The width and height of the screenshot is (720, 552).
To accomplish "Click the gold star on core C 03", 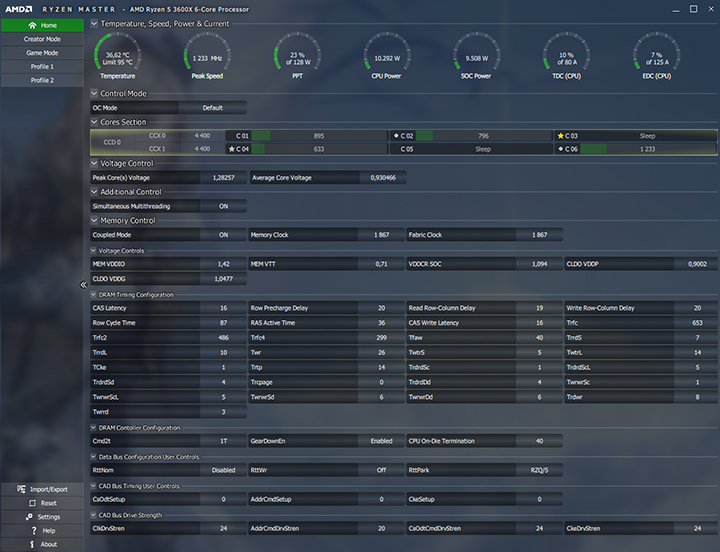I will pyautogui.click(x=560, y=136).
